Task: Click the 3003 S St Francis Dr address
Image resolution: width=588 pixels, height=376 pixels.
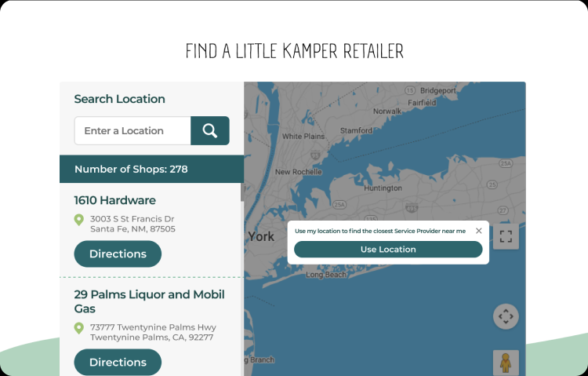Action: [132, 224]
